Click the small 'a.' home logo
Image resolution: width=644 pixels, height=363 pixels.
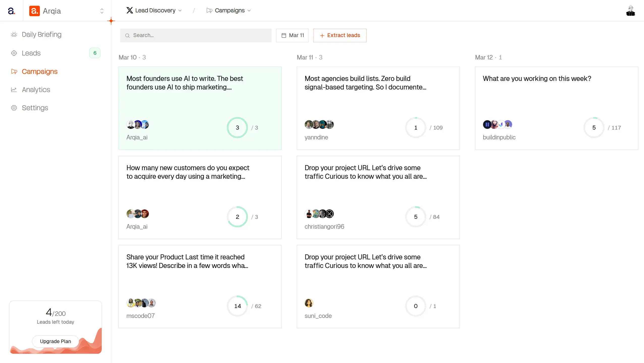click(x=11, y=11)
